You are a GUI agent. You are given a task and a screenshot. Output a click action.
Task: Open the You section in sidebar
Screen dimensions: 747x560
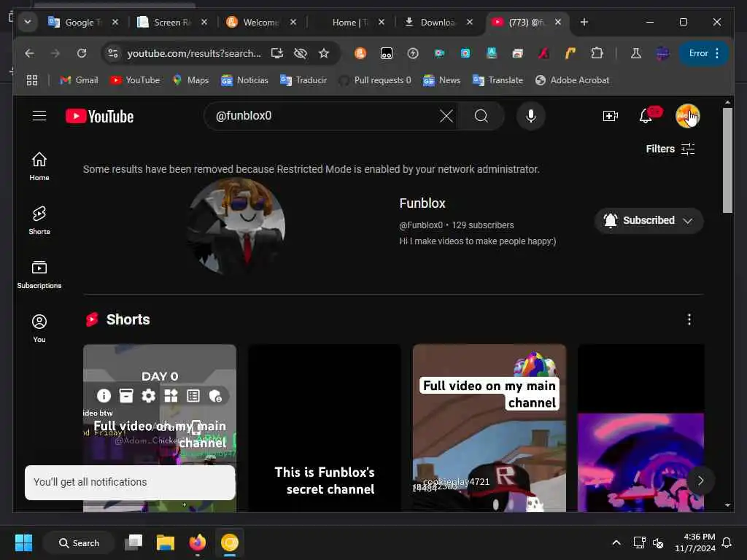pyautogui.click(x=39, y=328)
